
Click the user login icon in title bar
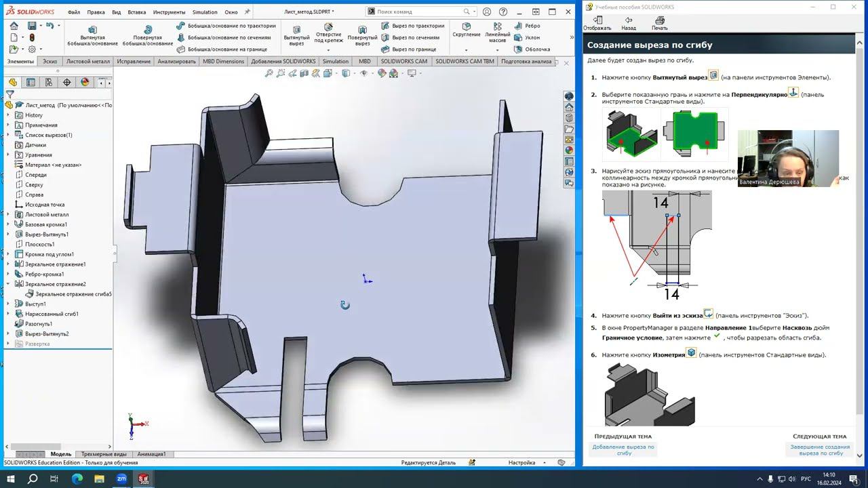tap(486, 12)
